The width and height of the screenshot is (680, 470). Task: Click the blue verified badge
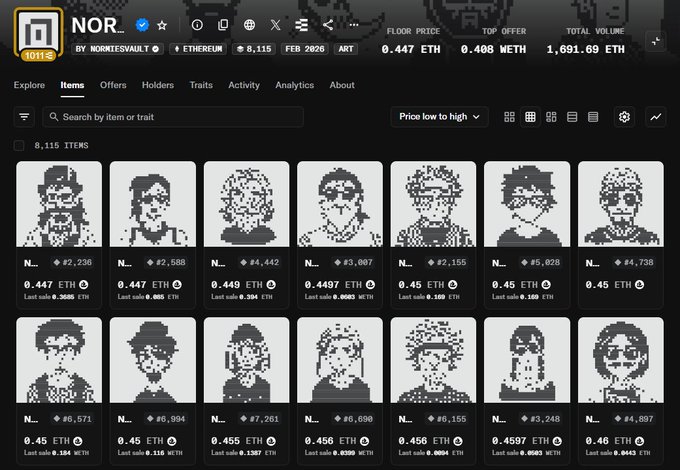(142, 25)
